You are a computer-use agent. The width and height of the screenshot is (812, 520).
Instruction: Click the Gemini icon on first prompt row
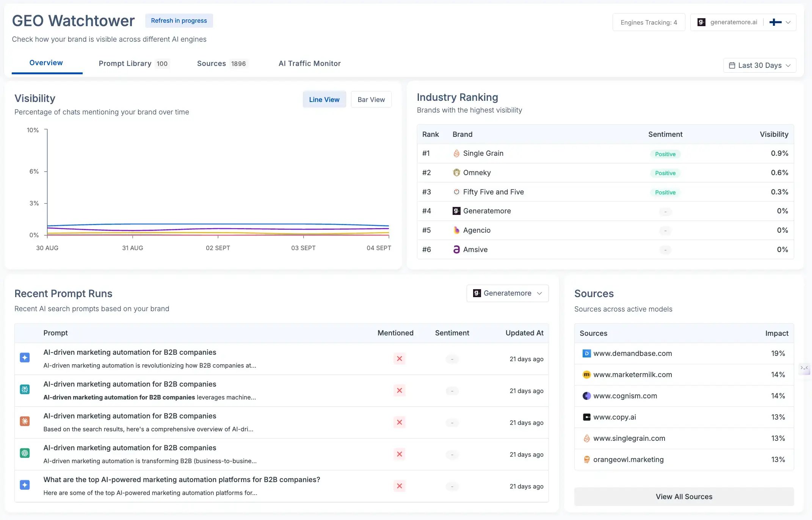pos(25,357)
